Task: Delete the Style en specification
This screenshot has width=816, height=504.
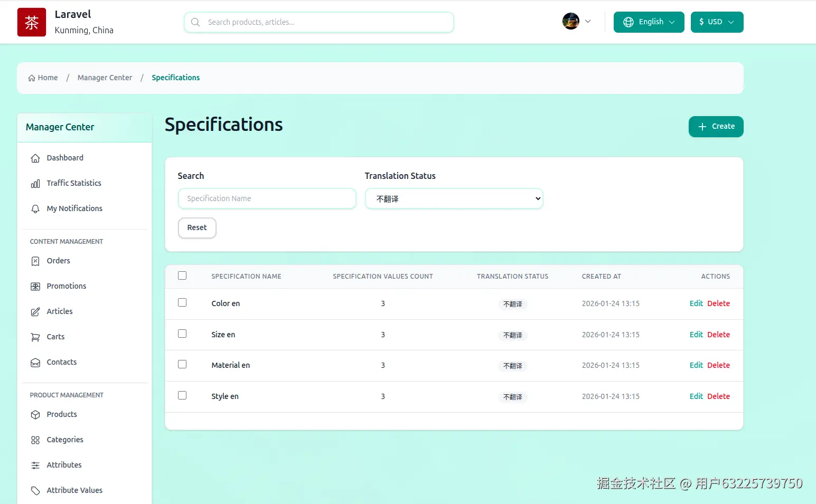Action: 718,396
